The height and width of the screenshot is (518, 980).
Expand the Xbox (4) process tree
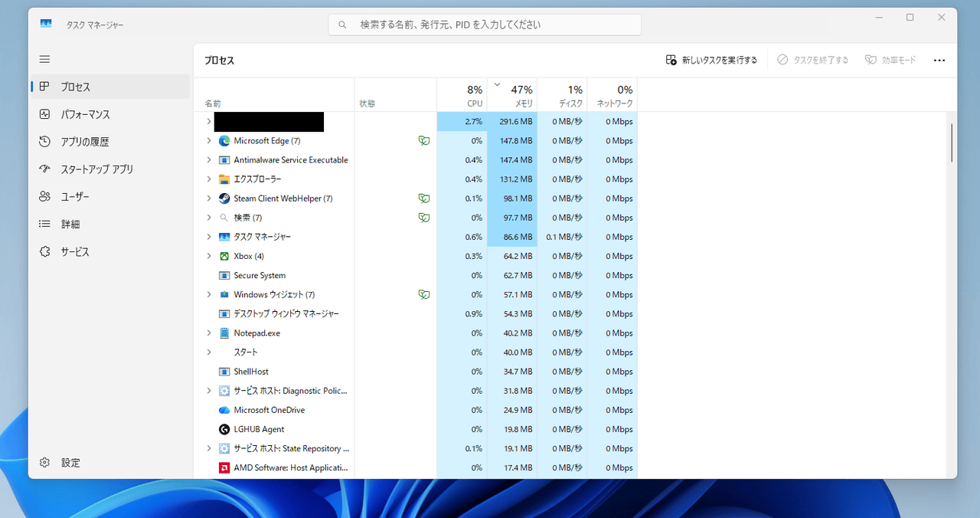pos(208,255)
